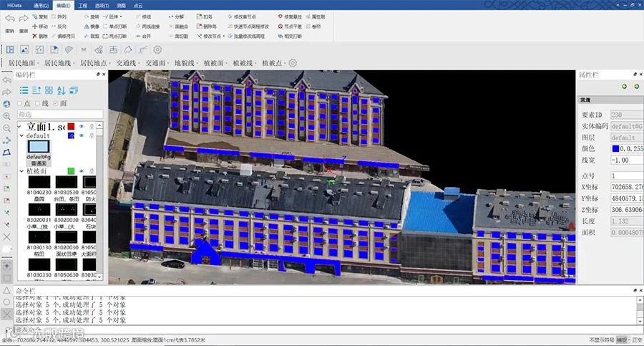The width and height of the screenshot is (644, 346).
Task: Toggle the 点 (point) filter checkbox
Action: coord(19,103)
